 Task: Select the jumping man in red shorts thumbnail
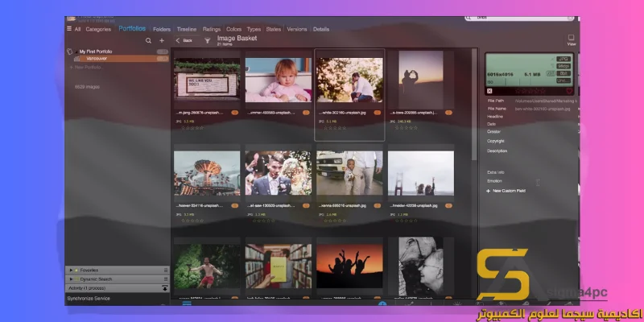pos(207,266)
